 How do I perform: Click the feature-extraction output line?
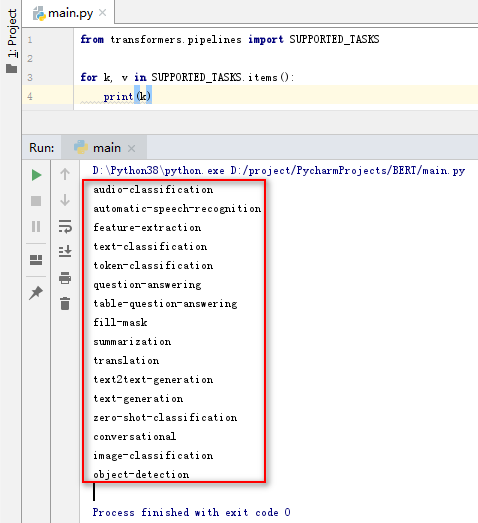147,228
